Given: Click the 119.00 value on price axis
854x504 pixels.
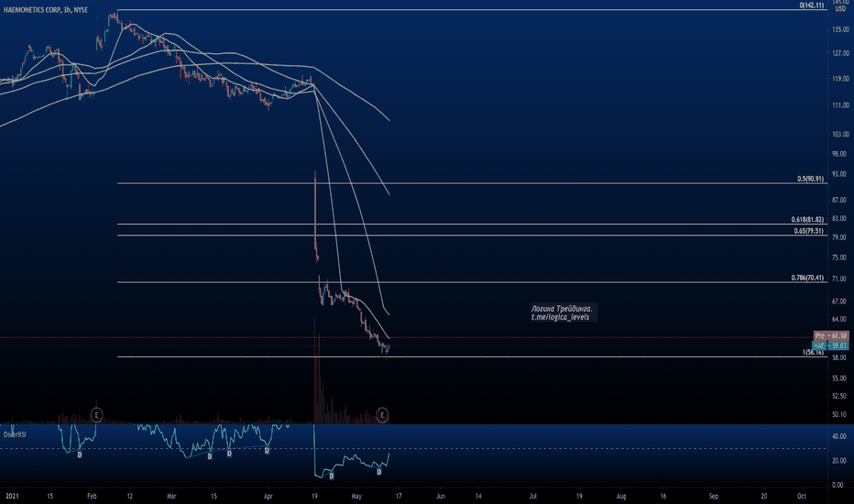Looking at the screenshot, I should click(x=840, y=79).
